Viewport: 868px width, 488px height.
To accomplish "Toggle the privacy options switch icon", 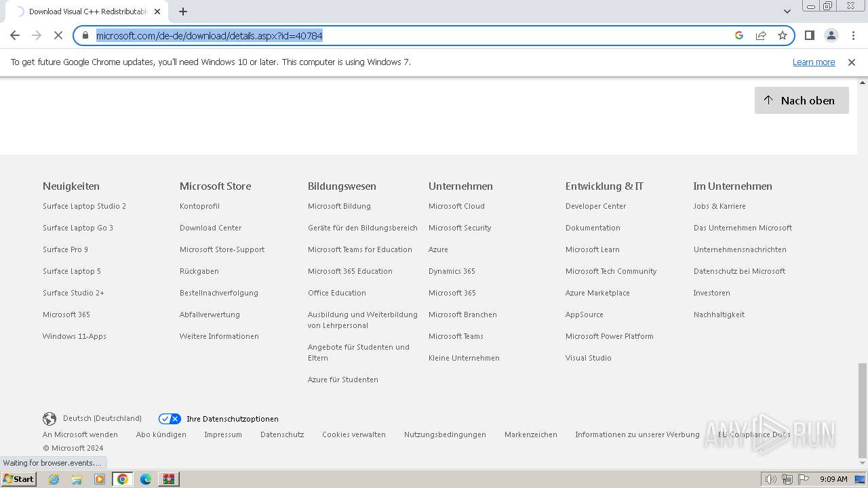I will [x=170, y=419].
